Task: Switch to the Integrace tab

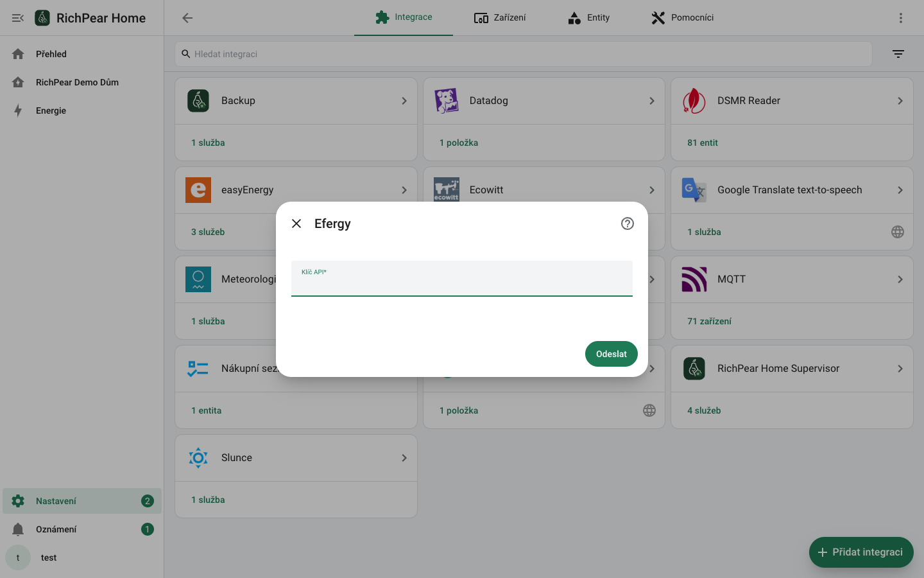Action: (x=404, y=17)
